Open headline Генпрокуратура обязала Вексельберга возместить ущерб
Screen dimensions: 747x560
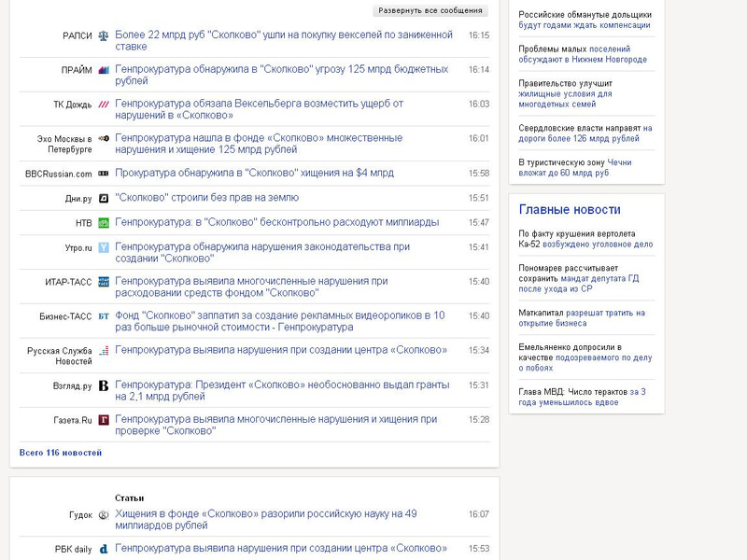pos(260,109)
